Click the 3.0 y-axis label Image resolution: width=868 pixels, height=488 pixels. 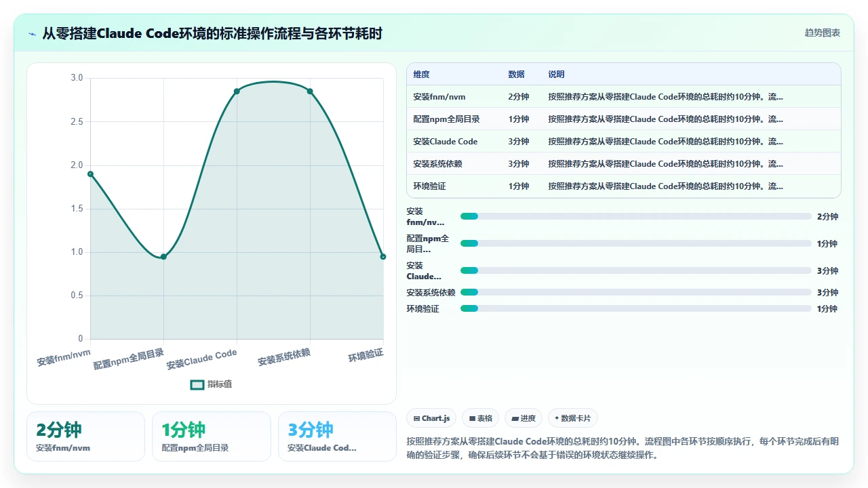[x=77, y=78]
